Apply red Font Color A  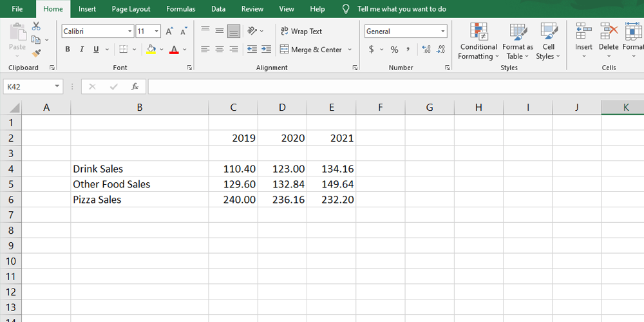(x=174, y=50)
